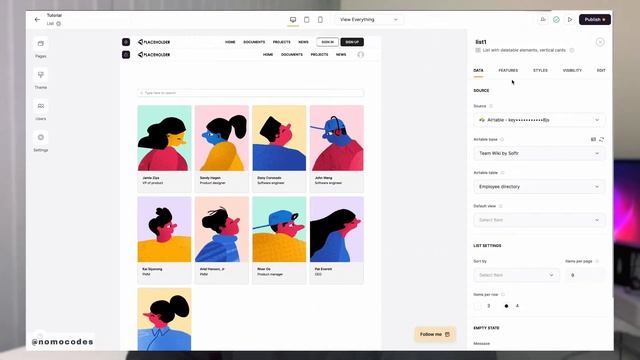Click the info icon beside list description
The image size is (640, 360).
point(572,50)
